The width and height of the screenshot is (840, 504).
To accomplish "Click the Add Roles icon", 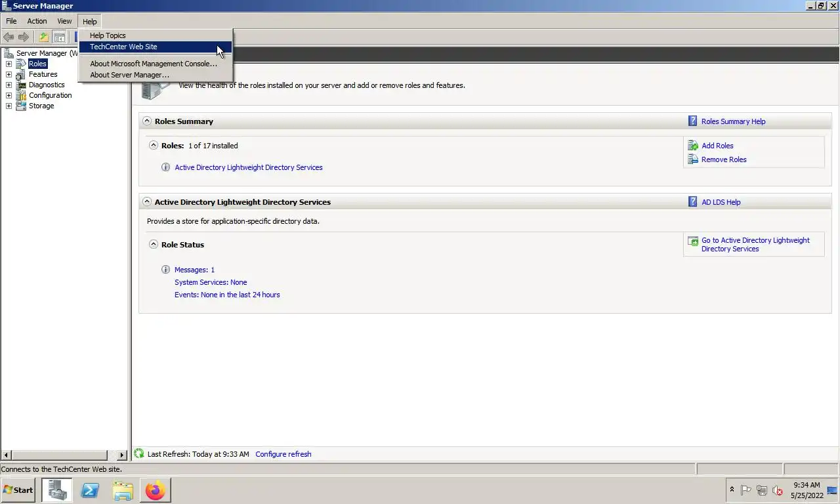I will [x=692, y=146].
